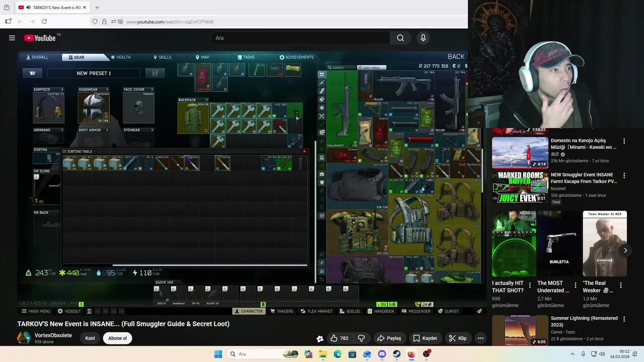Open MAIN MENU in Tarkov bottom bar
Image resolution: width=644 pixels, height=362 pixels.
(x=36, y=311)
